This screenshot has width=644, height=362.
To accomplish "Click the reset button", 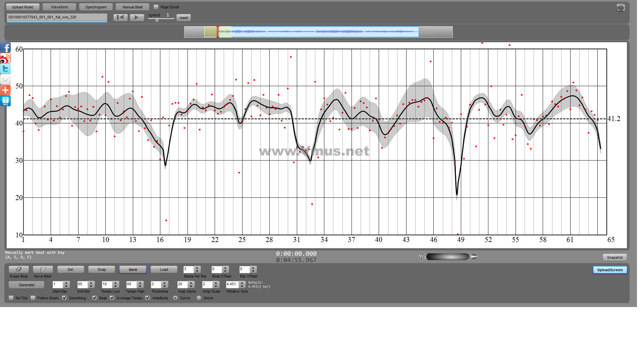I will pyautogui.click(x=183, y=18).
